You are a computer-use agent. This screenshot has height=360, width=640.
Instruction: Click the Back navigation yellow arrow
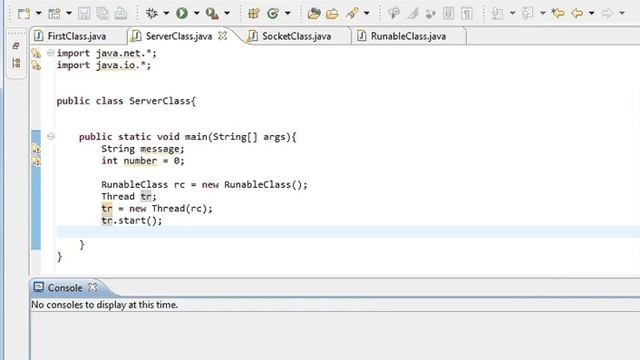[577, 13]
